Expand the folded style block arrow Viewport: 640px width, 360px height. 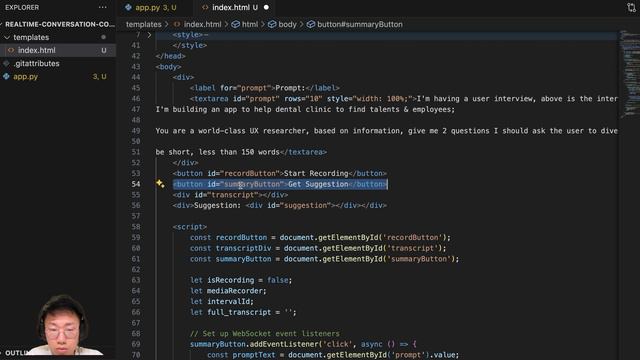tap(149, 35)
